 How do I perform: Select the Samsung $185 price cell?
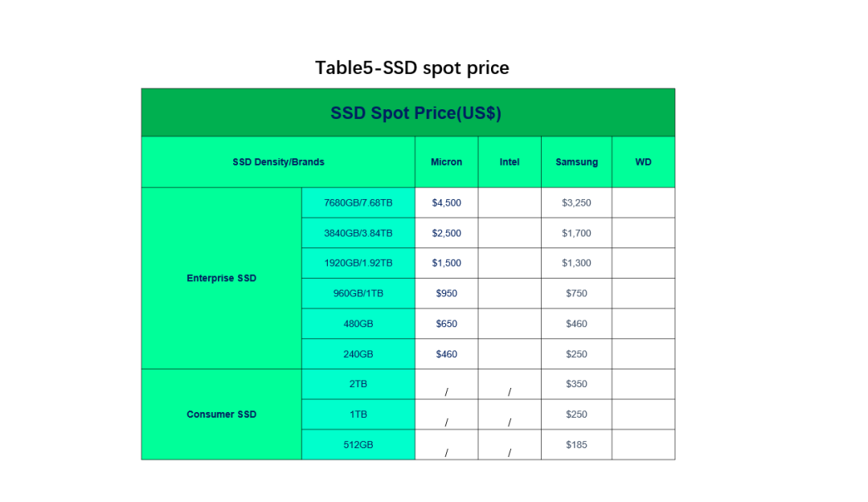coord(576,444)
